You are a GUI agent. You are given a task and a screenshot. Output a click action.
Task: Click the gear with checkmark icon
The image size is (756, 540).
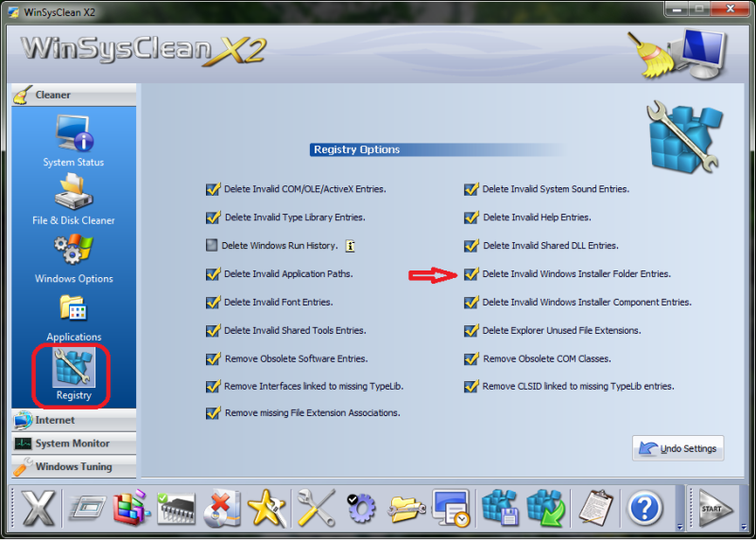(361, 508)
